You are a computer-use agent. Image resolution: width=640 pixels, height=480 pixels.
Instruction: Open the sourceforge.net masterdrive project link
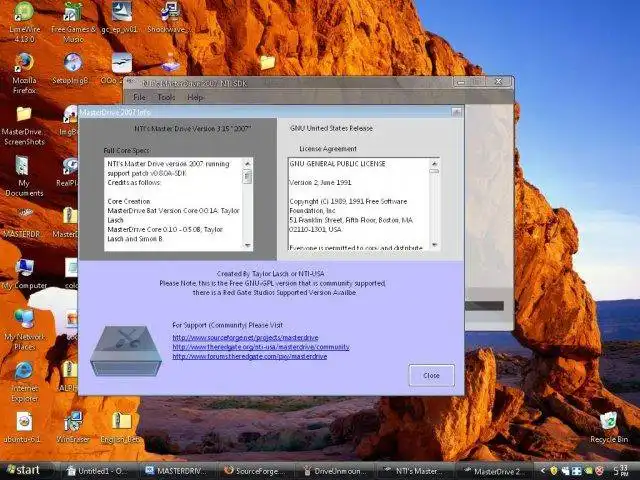[245, 338]
